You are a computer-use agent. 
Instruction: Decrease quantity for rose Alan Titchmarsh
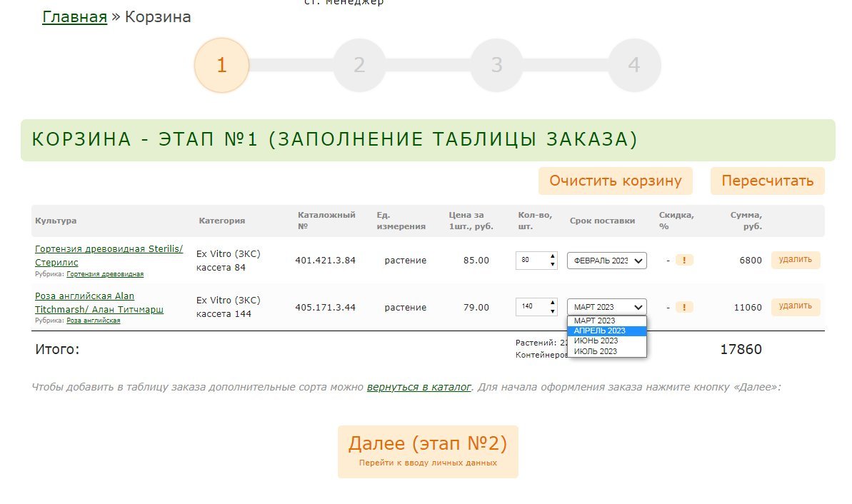tap(552, 311)
